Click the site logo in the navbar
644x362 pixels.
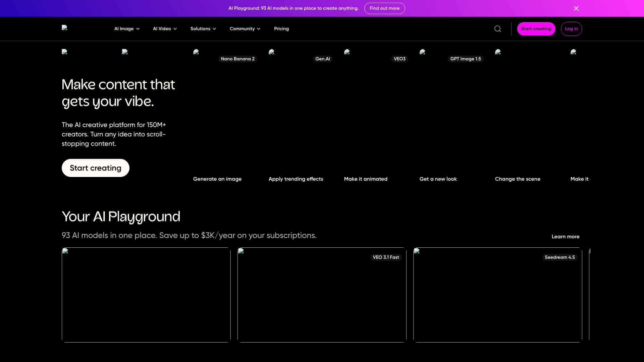(x=65, y=28)
